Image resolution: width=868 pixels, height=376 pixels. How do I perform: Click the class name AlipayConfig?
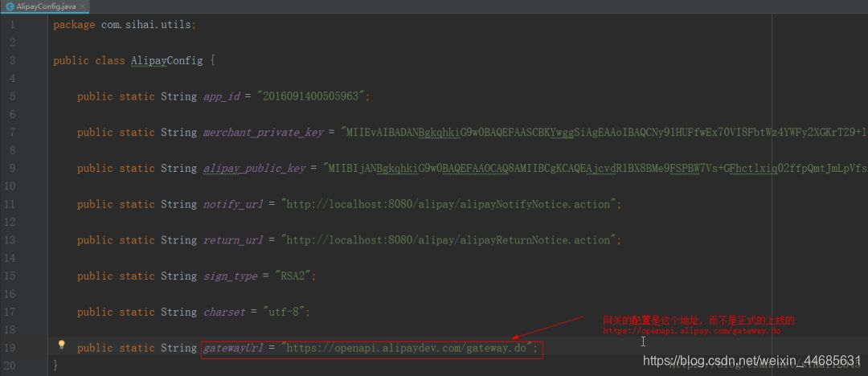(166, 61)
